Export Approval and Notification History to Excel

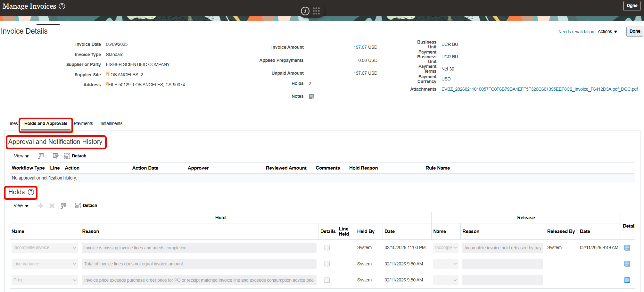41,156
